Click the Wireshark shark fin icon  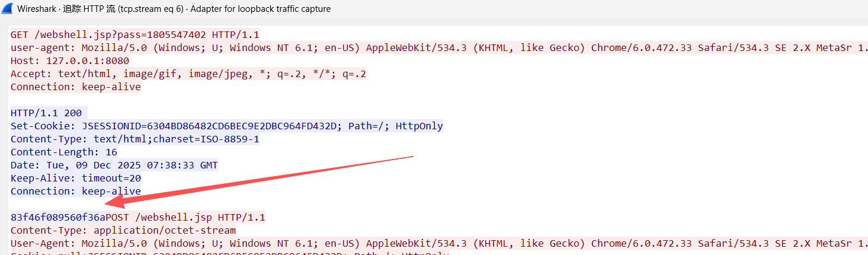(8, 9)
